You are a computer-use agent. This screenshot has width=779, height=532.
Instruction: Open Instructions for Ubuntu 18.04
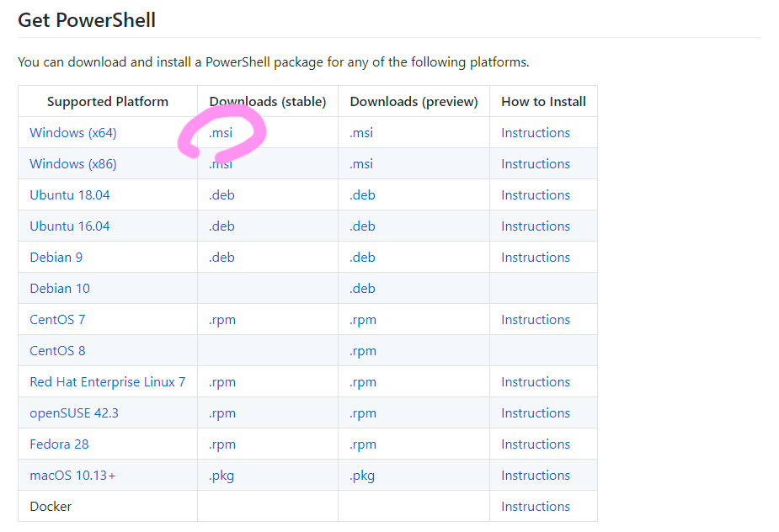536,195
